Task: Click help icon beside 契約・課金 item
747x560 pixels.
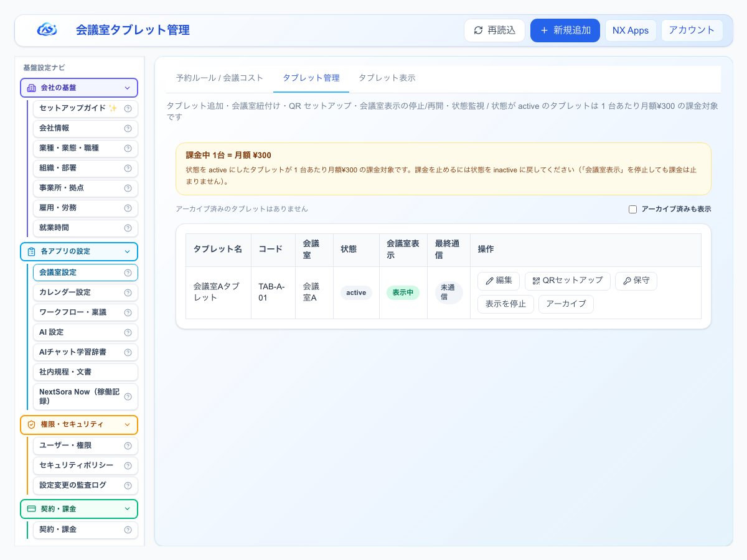Action: click(128, 530)
